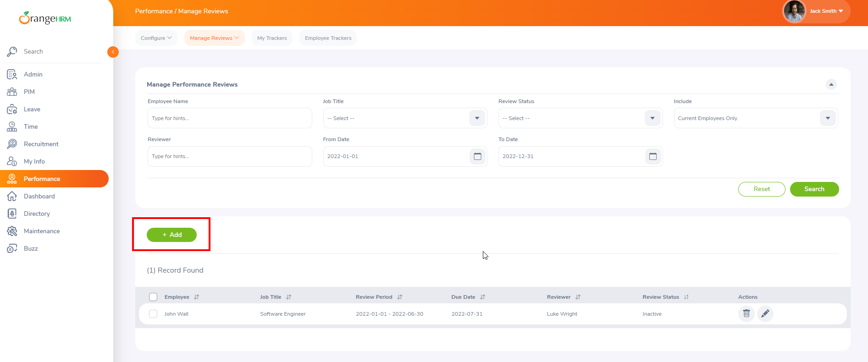Viewport: 868px width, 362px height.
Task: Click the Leave sidebar icon
Action: [12, 109]
